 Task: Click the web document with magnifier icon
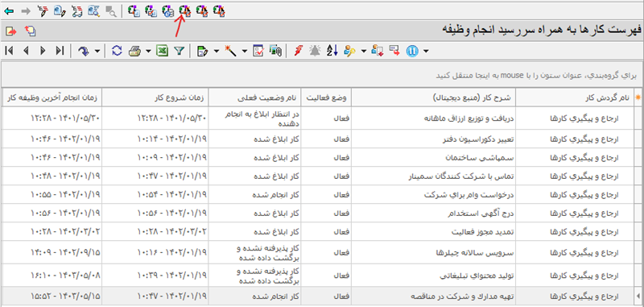pos(94,11)
